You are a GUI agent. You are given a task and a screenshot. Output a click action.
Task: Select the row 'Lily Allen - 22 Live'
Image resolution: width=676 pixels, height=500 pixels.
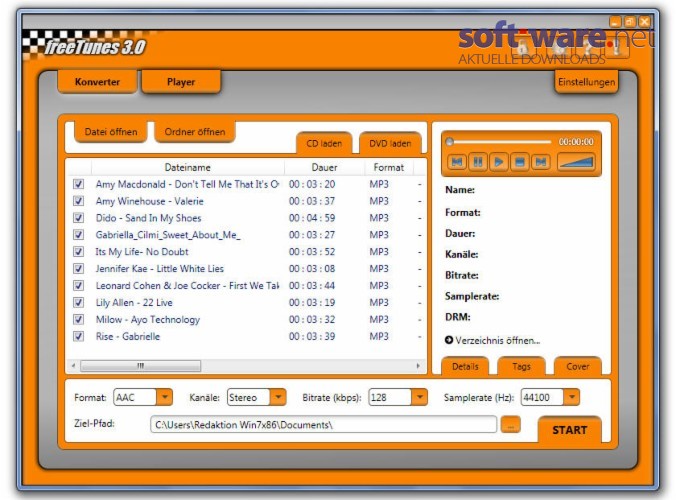(246, 303)
